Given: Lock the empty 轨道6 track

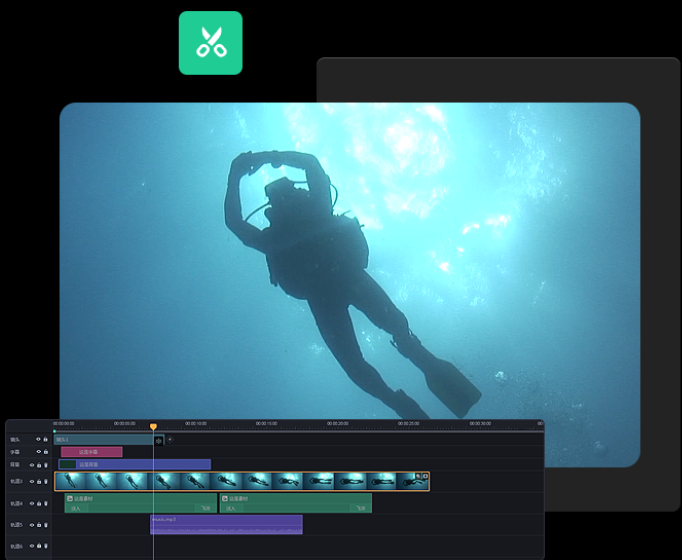Looking at the screenshot, I should pos(39,546).
